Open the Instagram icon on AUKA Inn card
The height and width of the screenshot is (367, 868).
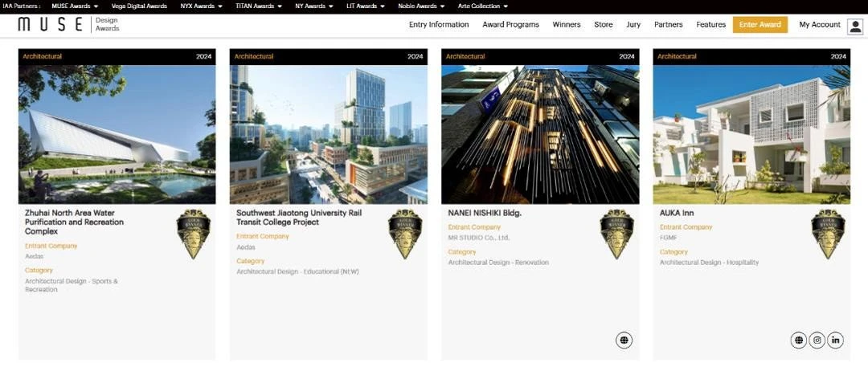(817, 340)
